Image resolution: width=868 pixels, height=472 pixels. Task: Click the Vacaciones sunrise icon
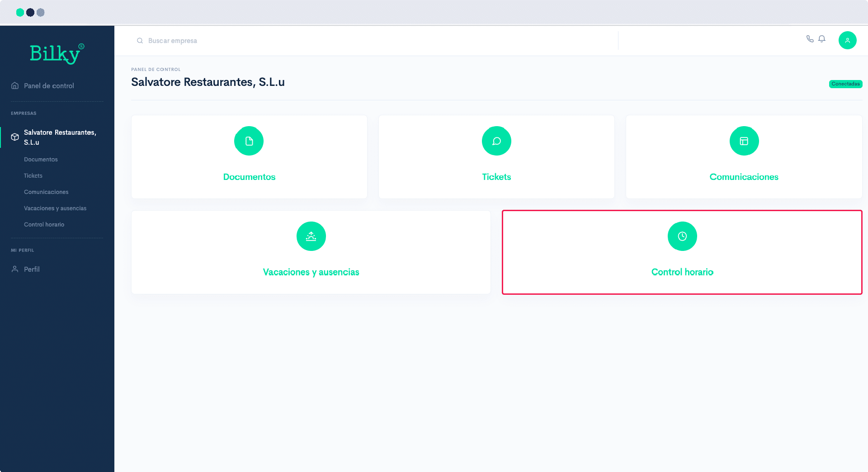click(x=311, y=236)
